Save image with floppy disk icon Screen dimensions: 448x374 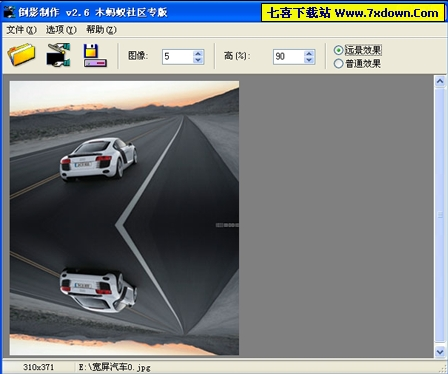click(95, 55)
